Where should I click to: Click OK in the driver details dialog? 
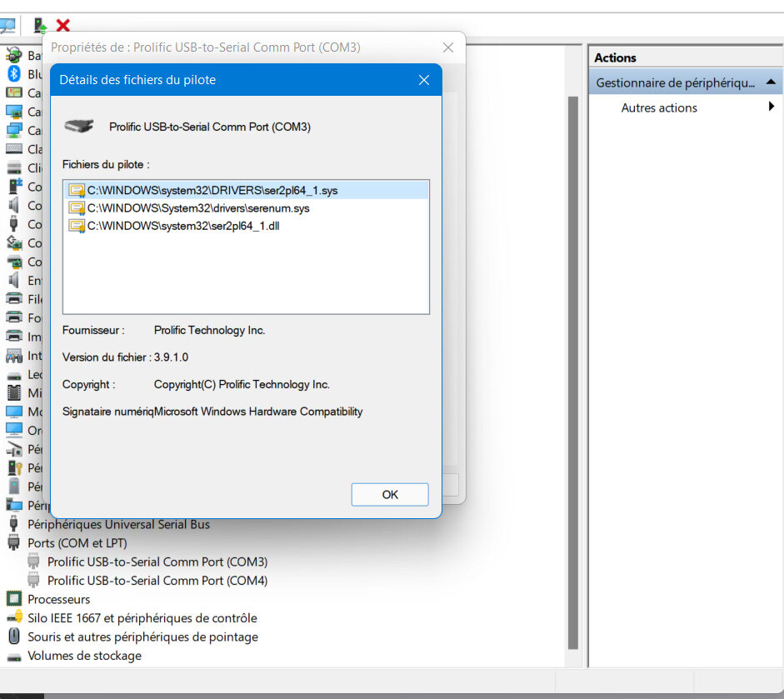(389, 495)
